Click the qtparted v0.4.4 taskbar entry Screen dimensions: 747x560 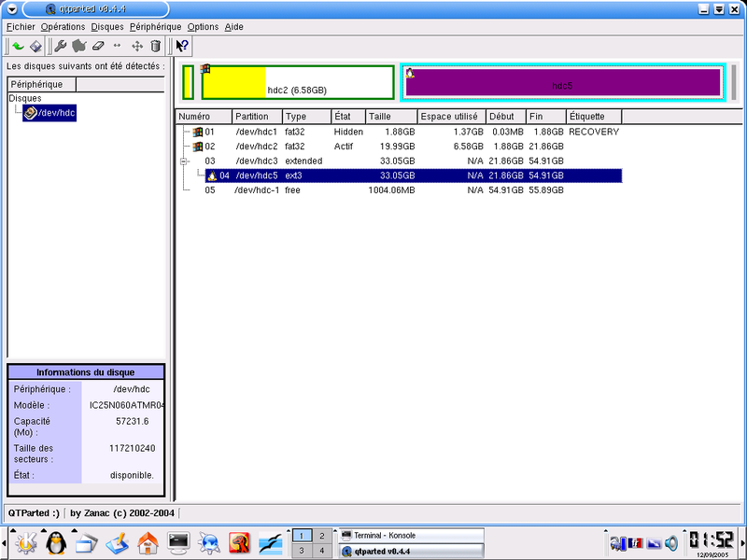pyautogui.click(x=412, y=552)
